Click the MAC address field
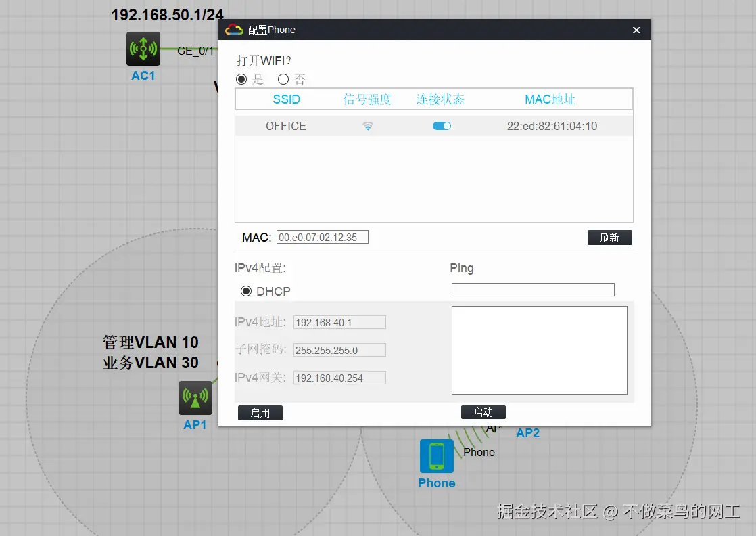This screenshot has height=536, width=756. coord(322,237)
